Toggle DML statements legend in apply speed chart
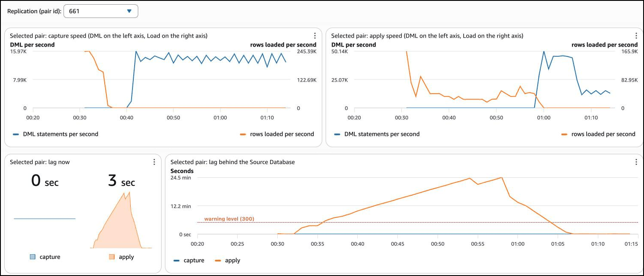This screenshot has width=644, height=276. 377,134
